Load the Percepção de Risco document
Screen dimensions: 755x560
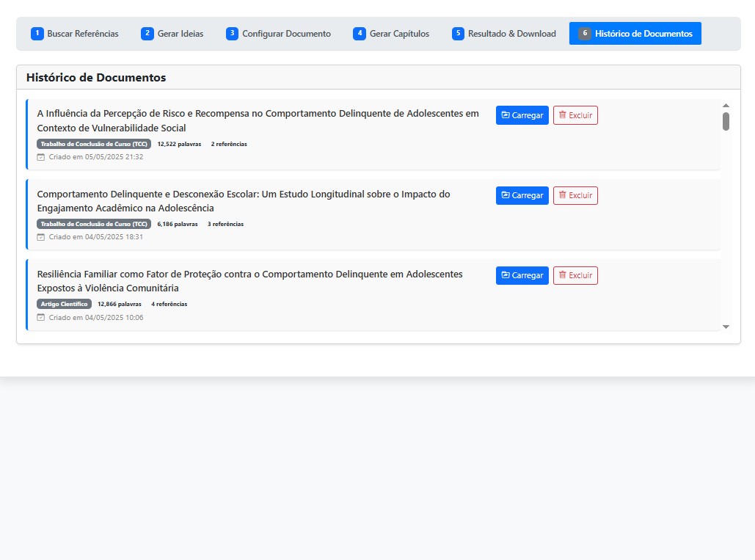pos(522,115)
